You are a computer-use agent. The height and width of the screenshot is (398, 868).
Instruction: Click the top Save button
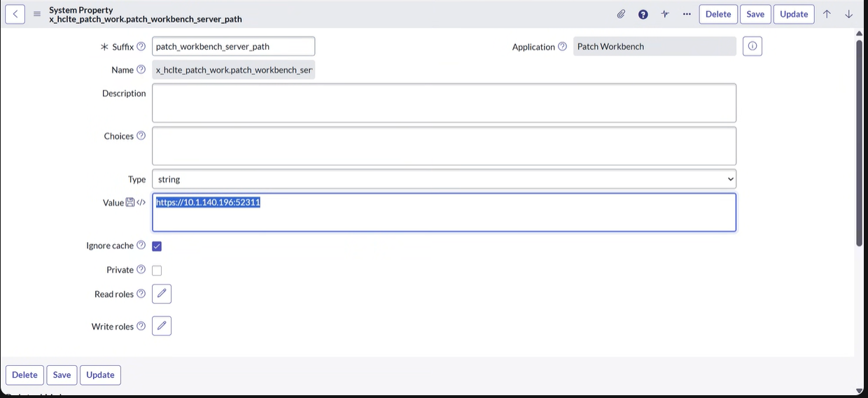[x=755, y=14]
